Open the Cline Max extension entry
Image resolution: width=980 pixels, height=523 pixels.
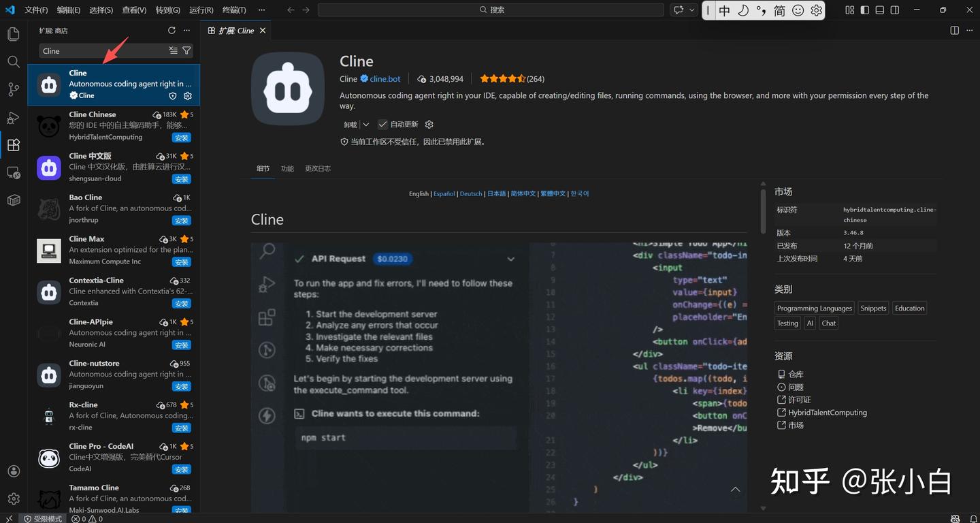pos(114,251)
